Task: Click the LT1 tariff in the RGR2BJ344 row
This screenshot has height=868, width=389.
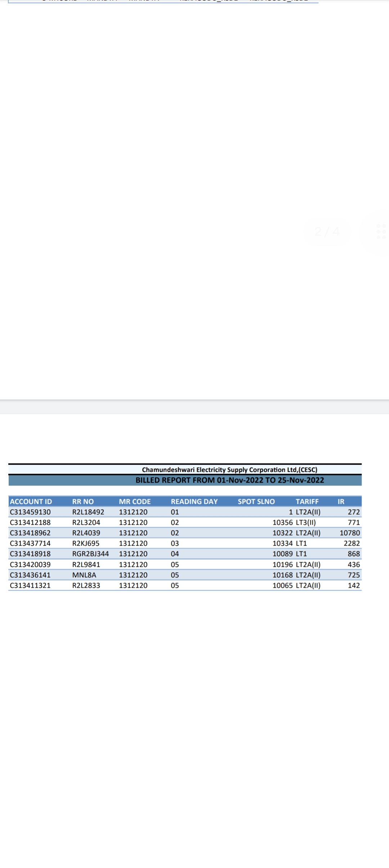Action: pos(301,553)
